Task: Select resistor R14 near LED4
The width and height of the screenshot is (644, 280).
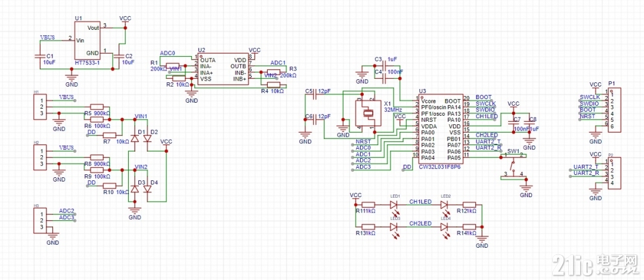Action: point(469,226)
